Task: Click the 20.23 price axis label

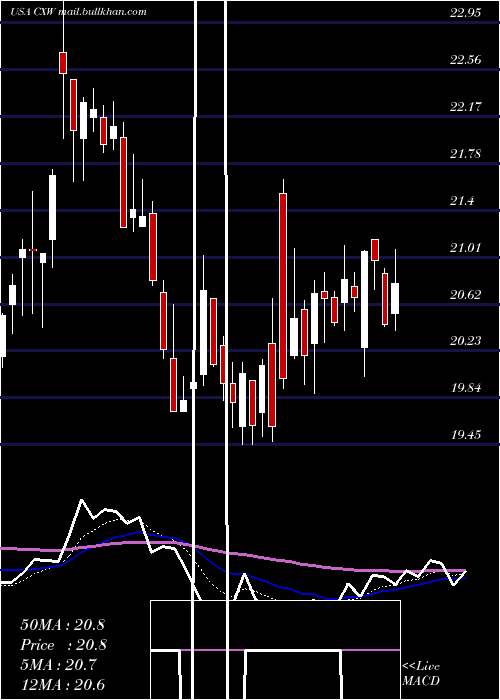Action: pyautogui.click(x=466, y=341)
